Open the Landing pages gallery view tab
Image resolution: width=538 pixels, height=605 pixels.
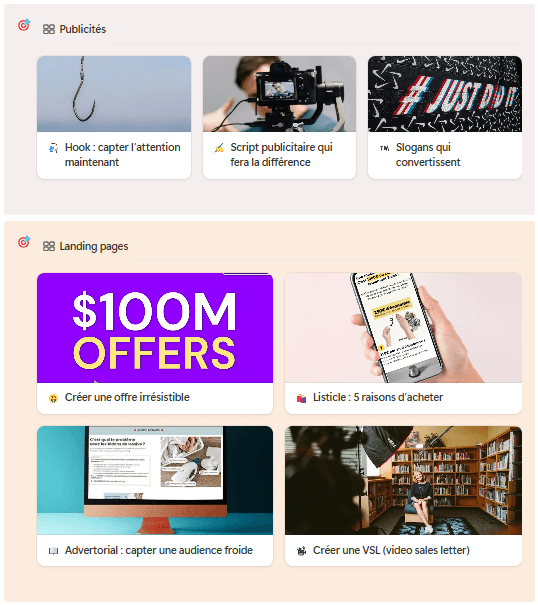point(86,246)
